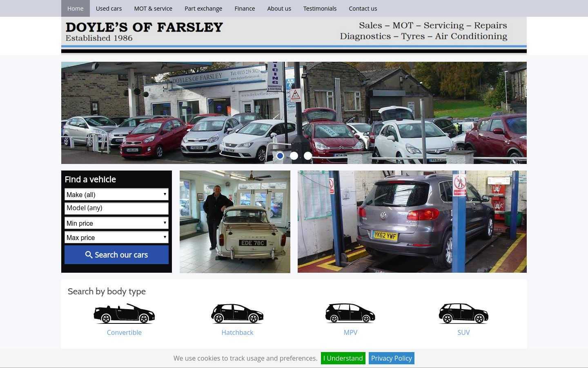Follow the MPV text link

(x=350, y=332)
